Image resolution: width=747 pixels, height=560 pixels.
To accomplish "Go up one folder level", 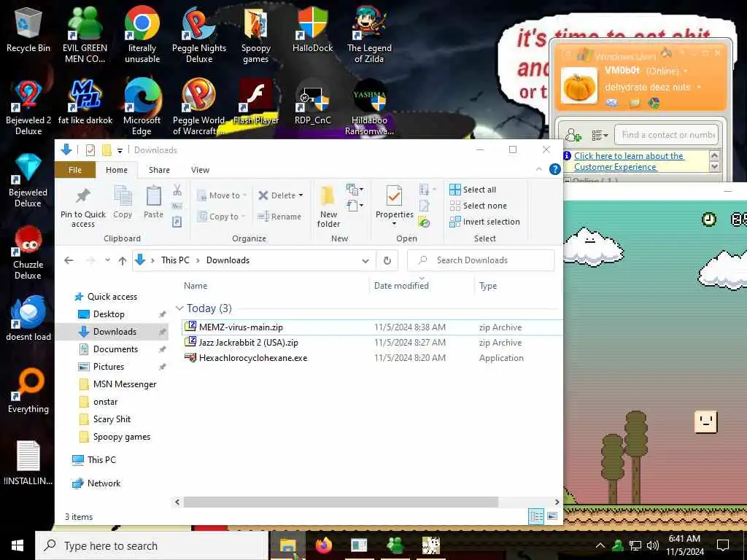I will tap(123, 260).
